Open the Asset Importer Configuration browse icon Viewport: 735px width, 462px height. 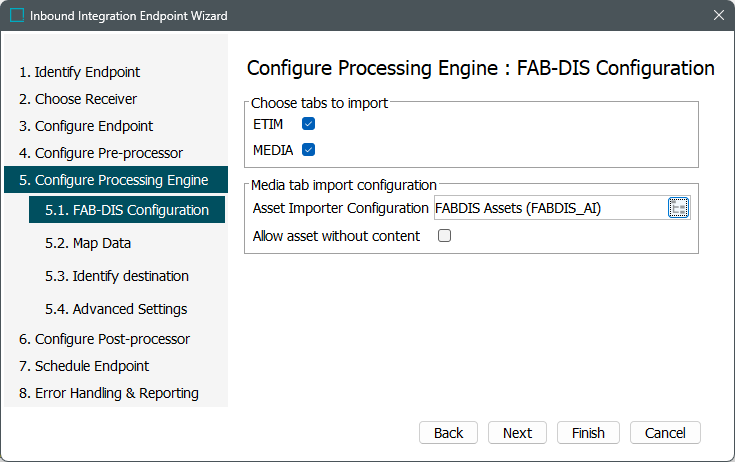pos(679,208)
